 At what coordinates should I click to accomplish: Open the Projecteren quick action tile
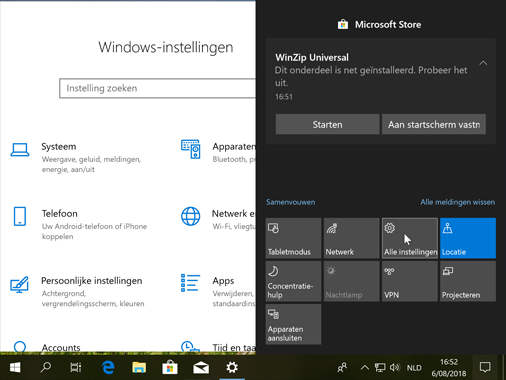click(468, 281)
